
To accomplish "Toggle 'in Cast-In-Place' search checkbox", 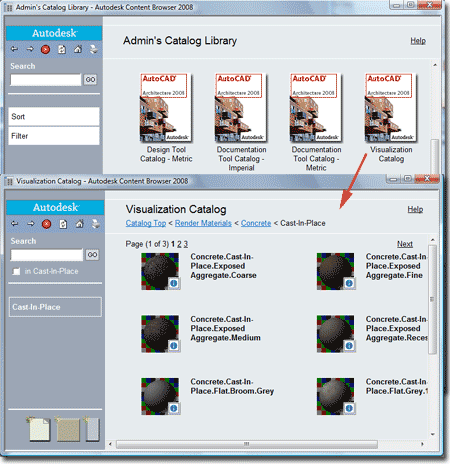I will 16,271.
